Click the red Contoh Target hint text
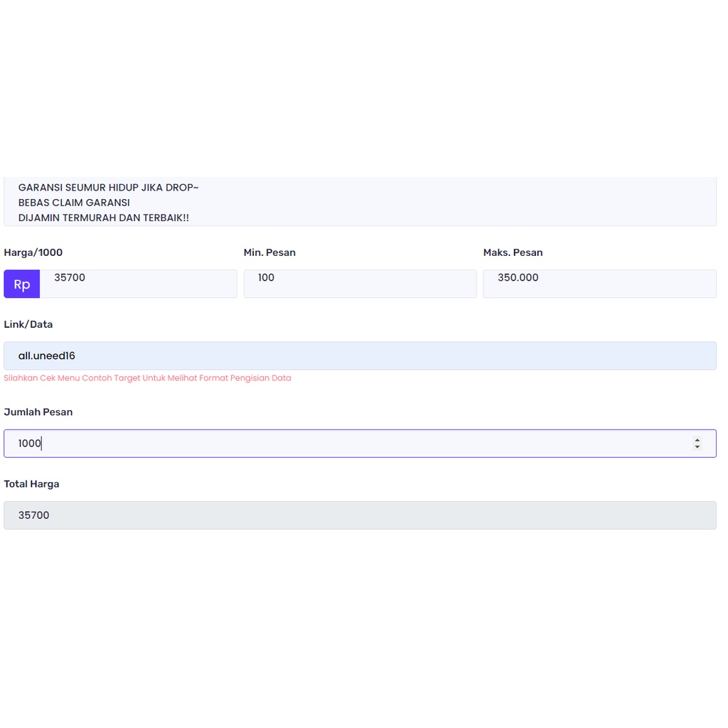Image resolution: width=728 pixels, height=728 pixels. point(147,378)
